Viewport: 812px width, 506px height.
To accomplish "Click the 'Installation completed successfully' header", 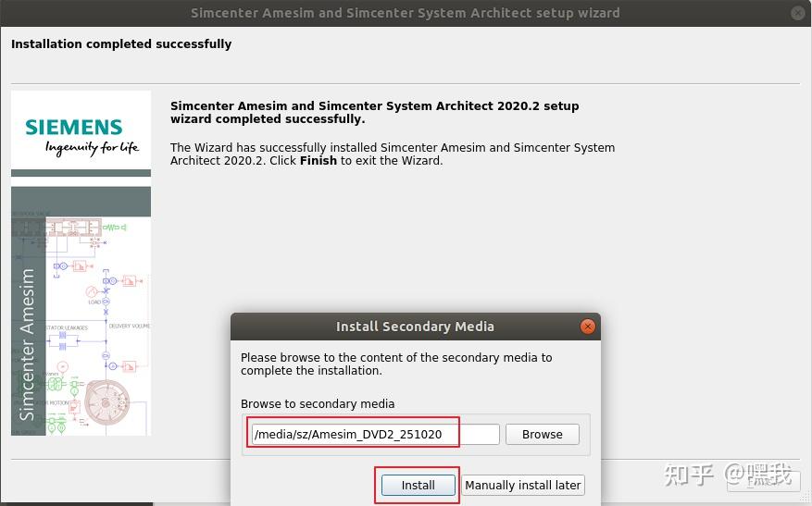I will pyautogui.click(x=121, y=43).
